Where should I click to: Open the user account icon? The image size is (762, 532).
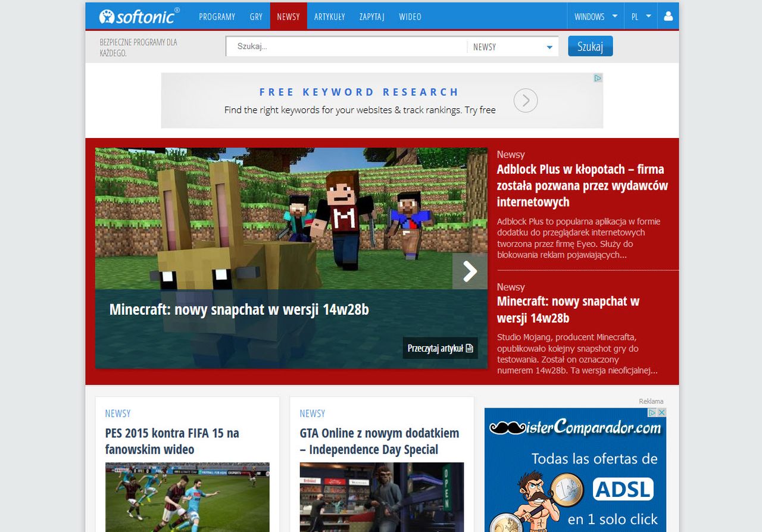[x=668, y=17]
